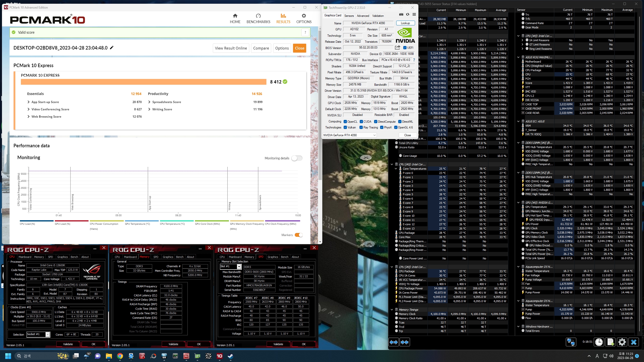Expand Writing Score row
The width and height of the screenshot is (644, 362).
149,109
